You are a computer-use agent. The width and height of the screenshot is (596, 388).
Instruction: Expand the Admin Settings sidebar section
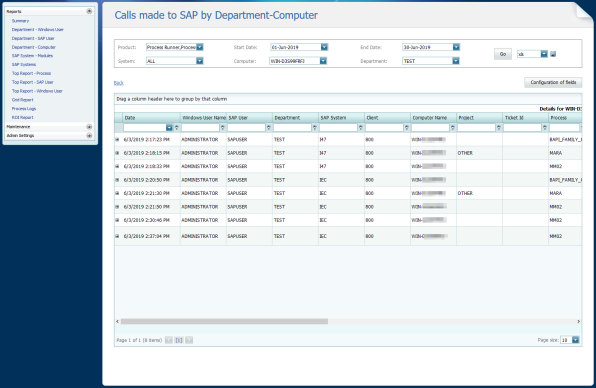89,135
